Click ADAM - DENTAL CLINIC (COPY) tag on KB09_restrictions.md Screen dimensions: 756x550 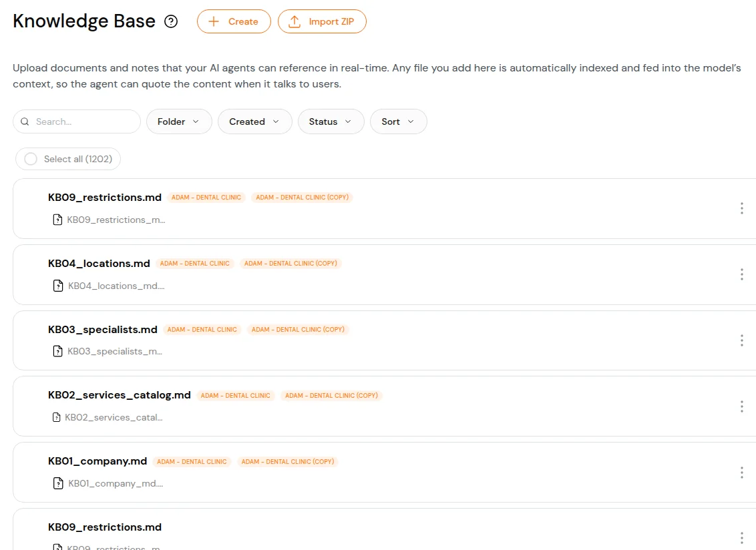[302, 198]
